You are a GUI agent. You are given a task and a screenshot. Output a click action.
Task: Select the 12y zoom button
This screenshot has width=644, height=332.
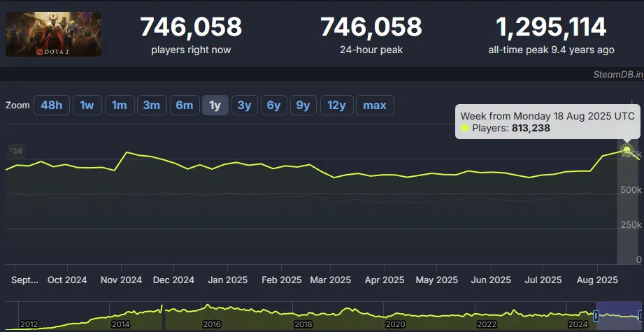click(336, 106)
